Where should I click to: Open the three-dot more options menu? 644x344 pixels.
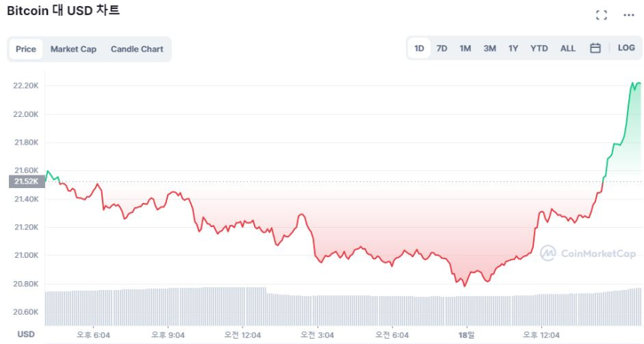click(628, 15)
